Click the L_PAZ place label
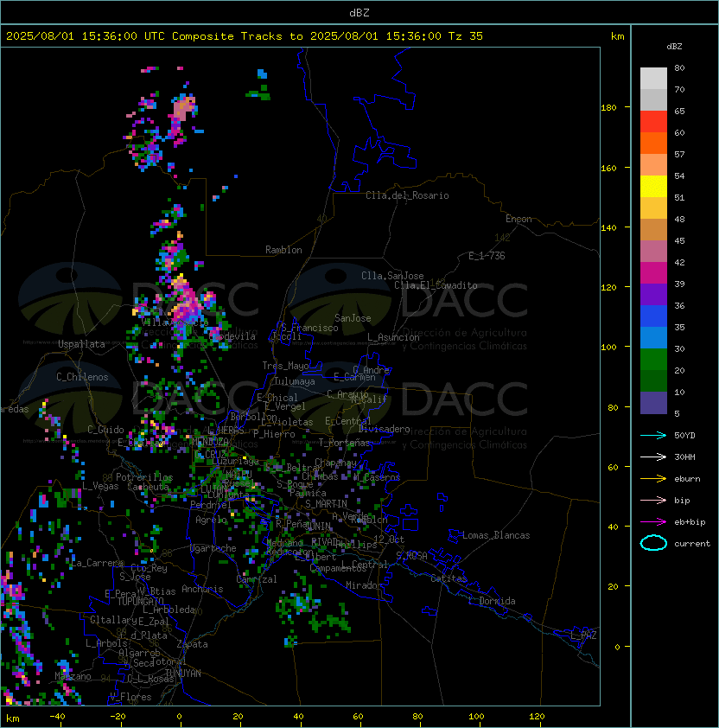Screen dimensions: 719x728 click(583, 635)
